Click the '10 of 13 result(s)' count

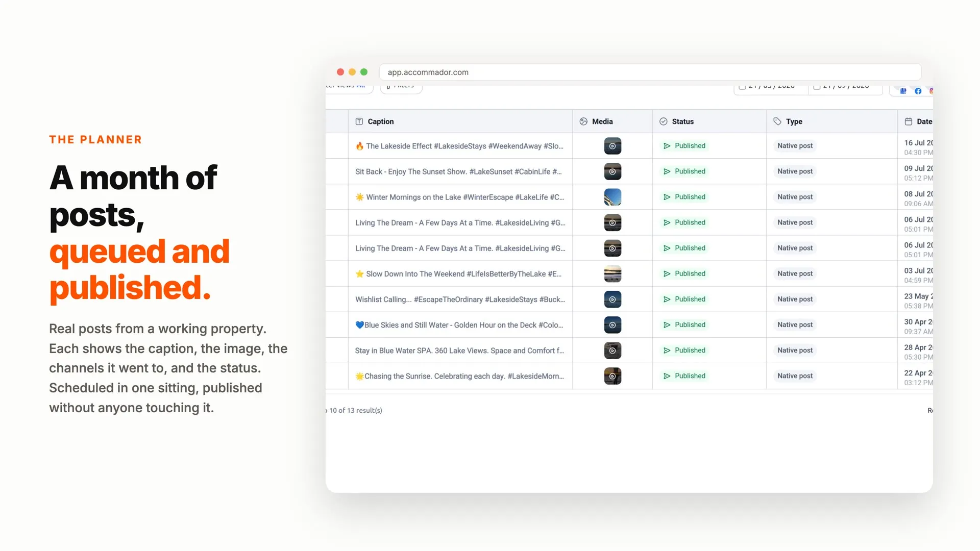[355, 410]
